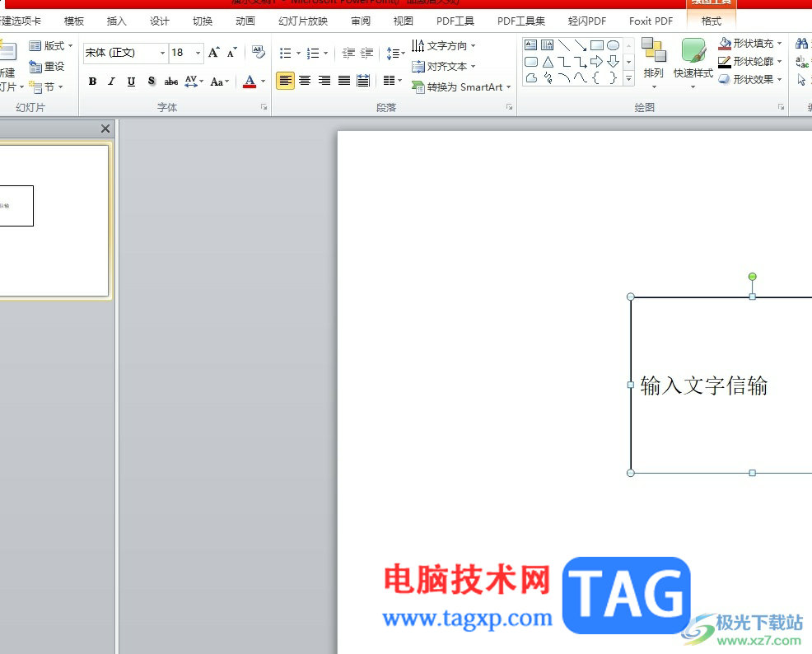
Task: Increase list indent level
Action: (366, 53)
